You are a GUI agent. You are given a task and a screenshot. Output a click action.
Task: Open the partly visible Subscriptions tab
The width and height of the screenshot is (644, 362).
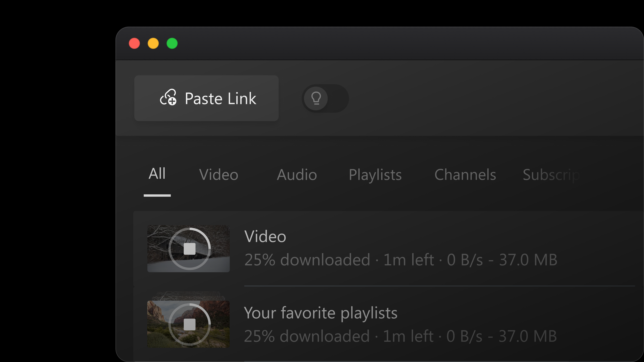point(551,175)
